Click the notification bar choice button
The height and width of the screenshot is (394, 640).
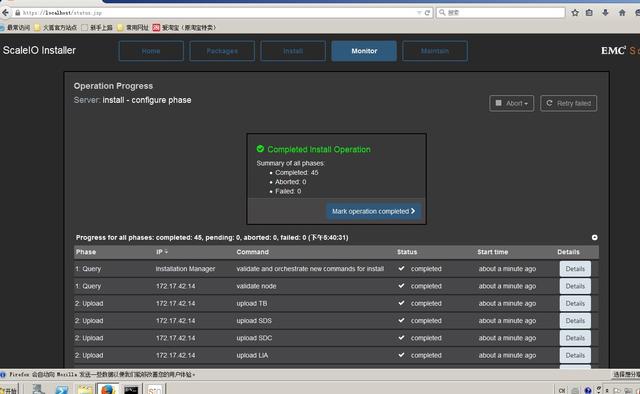pos(626,374)
